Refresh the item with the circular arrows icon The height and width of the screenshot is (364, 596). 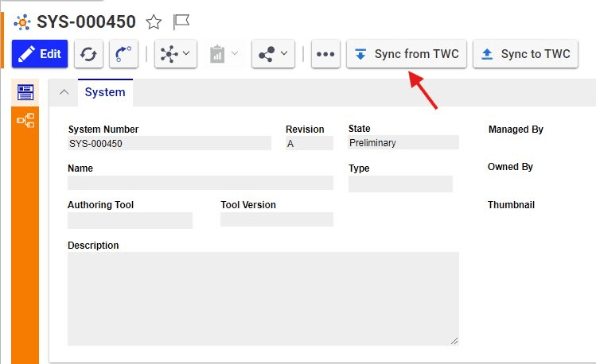click(88, 54)
